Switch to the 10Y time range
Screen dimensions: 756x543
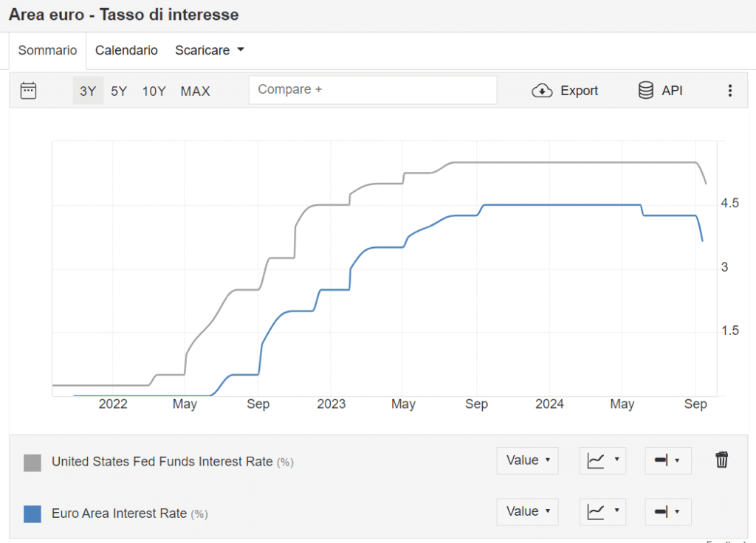[154, 91]
